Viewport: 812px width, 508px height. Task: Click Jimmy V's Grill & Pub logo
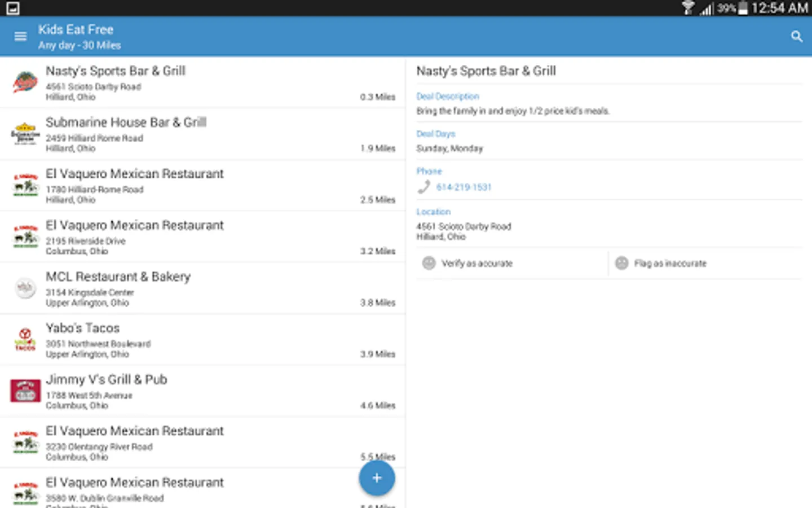pyautogui.click(x=25, y=391)
